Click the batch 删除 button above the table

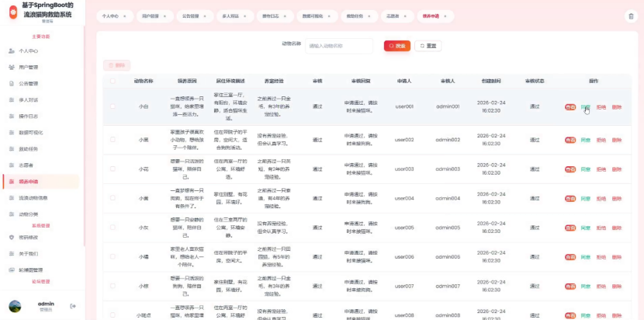coord(116,65)
